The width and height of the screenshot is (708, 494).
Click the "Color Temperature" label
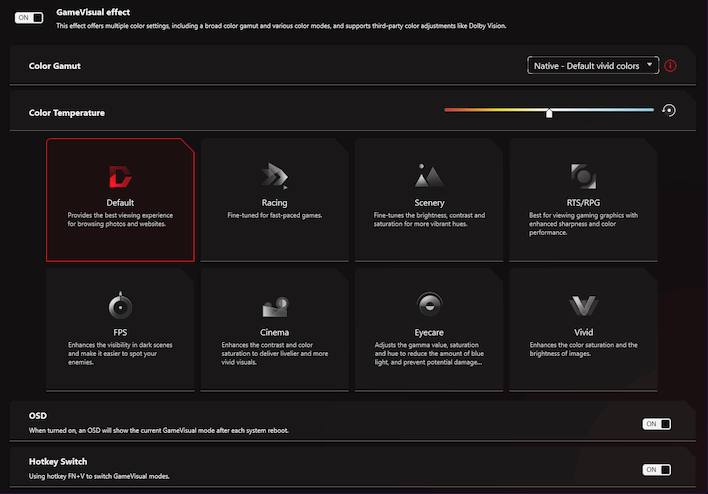(x=67, y=113)
